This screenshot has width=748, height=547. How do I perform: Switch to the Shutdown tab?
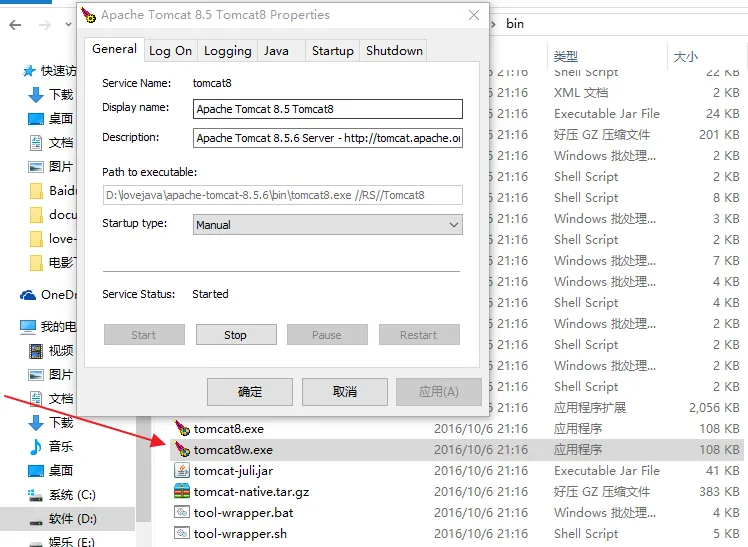[394, 51]
